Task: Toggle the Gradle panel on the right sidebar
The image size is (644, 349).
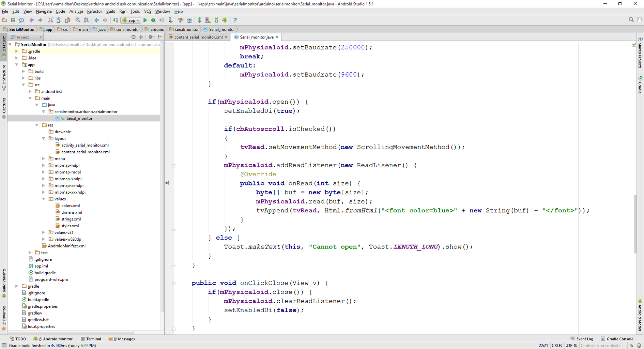Action: (x=640, y=86)
